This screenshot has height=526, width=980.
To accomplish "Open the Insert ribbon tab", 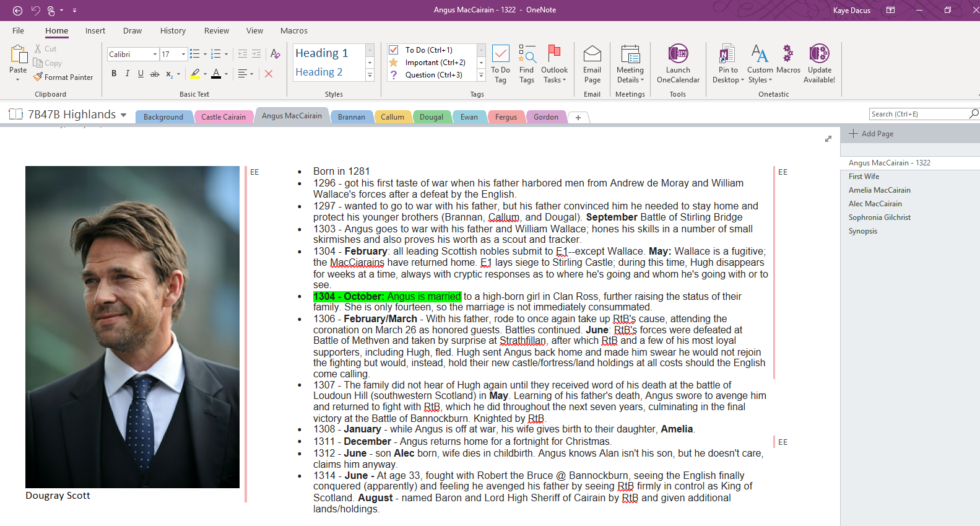I will pos(95,31).
